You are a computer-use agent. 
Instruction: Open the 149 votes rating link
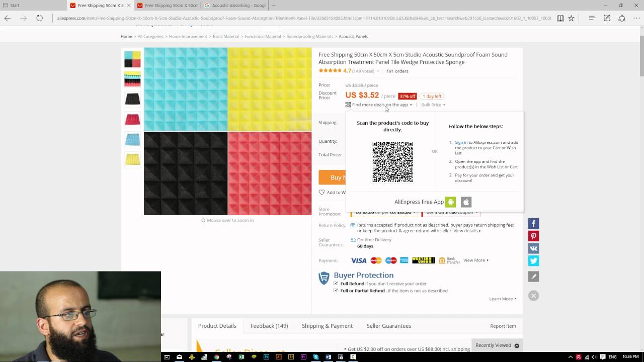click(363, 71)
